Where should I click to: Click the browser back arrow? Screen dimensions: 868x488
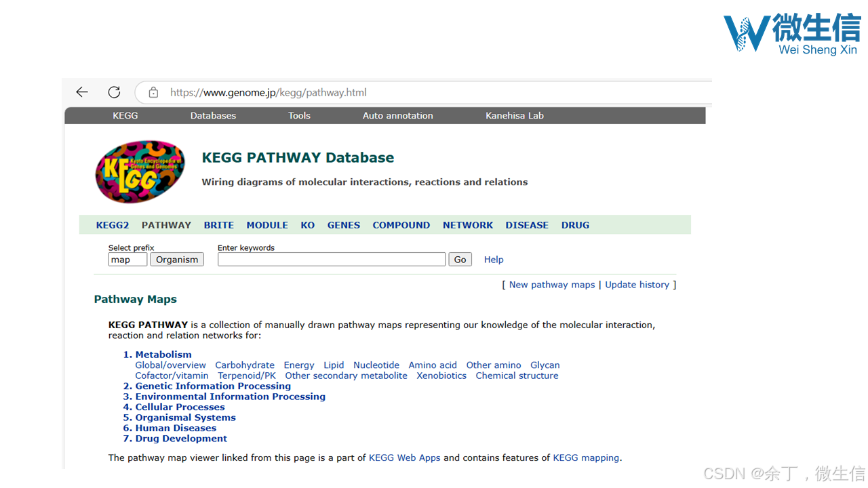pos(81,91)
